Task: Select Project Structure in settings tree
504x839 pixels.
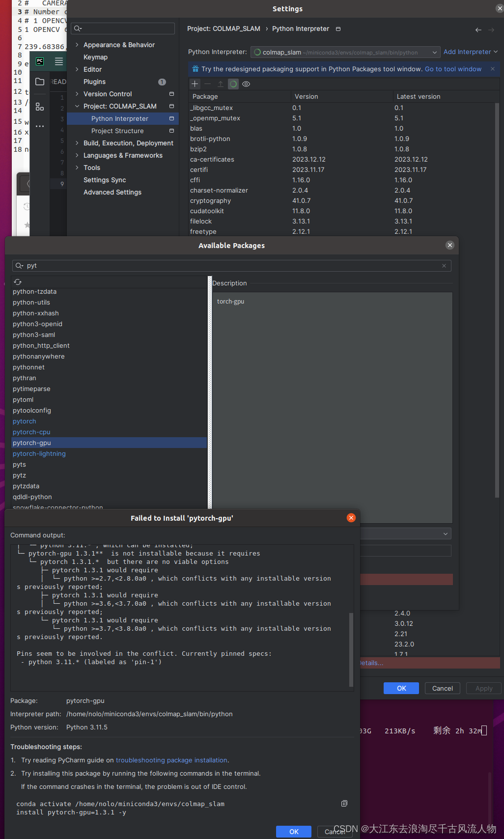Action: (x=117, y=131)
